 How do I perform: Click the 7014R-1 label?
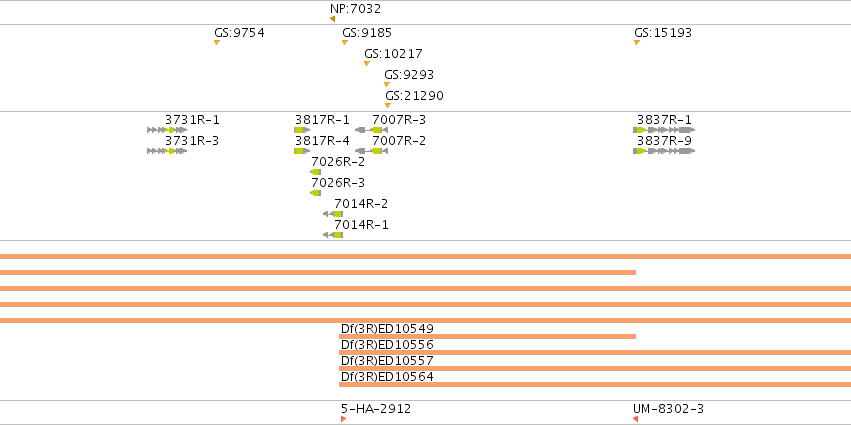tap(361, 225)
